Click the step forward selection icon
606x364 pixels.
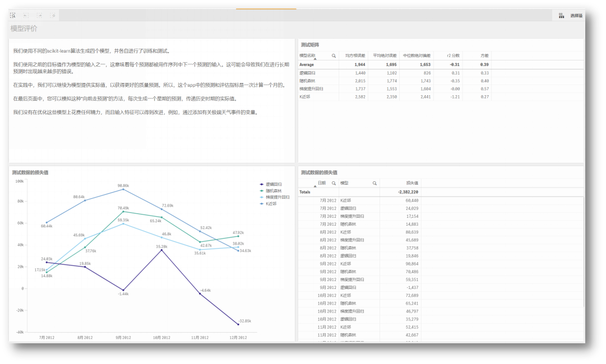point(39,16)
